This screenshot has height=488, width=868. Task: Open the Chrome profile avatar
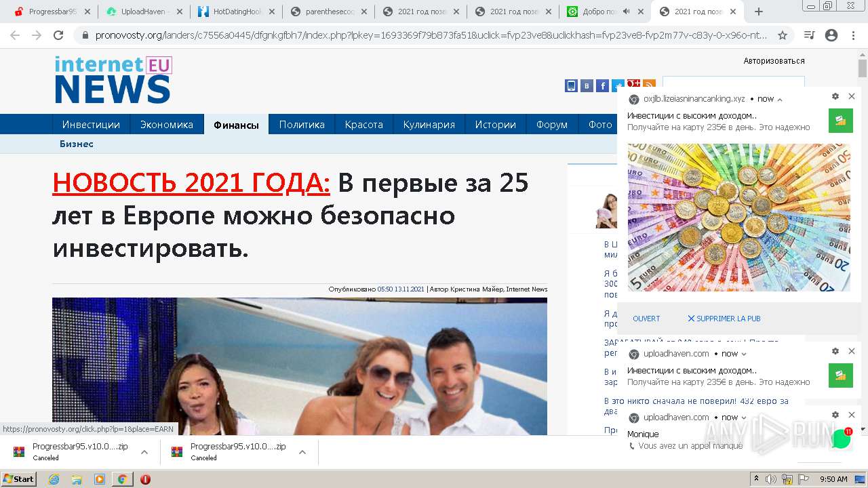click(831, 35)
